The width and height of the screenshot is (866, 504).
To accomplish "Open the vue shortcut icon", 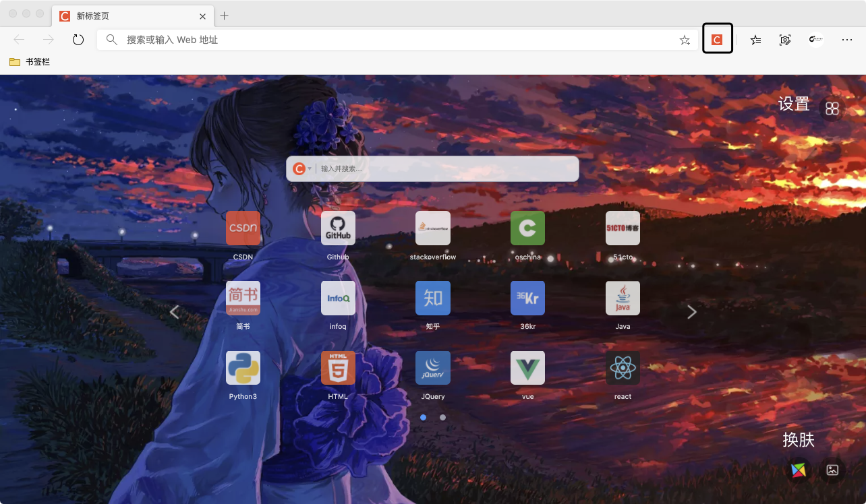I will (527, 368).
